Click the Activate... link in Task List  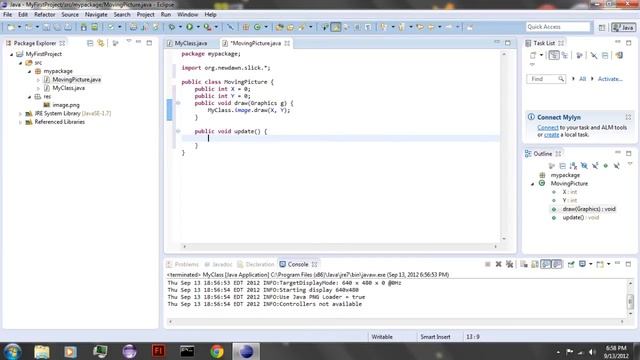[x=610, y=79]
